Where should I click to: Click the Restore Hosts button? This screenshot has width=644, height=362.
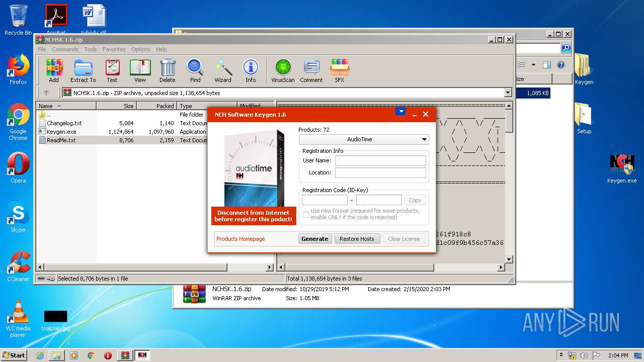[x=357, y=239]
